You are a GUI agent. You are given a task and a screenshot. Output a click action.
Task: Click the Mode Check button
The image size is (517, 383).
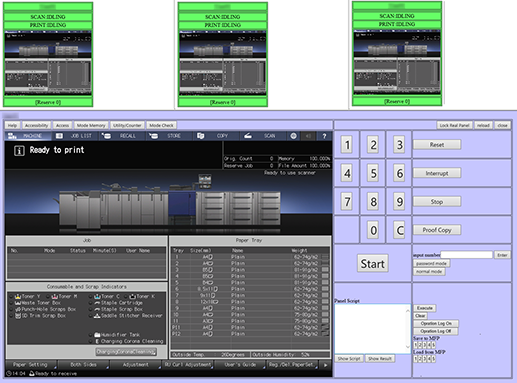161,125
